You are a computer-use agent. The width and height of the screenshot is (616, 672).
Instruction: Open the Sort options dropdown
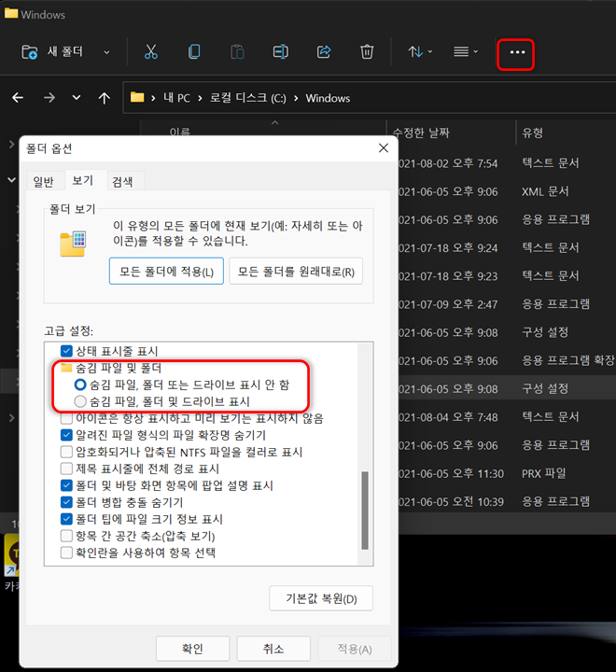[x=420, y=52]
